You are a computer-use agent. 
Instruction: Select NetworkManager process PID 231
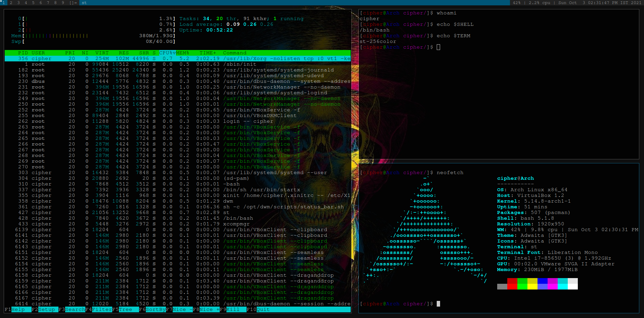[x=178, y=87]
